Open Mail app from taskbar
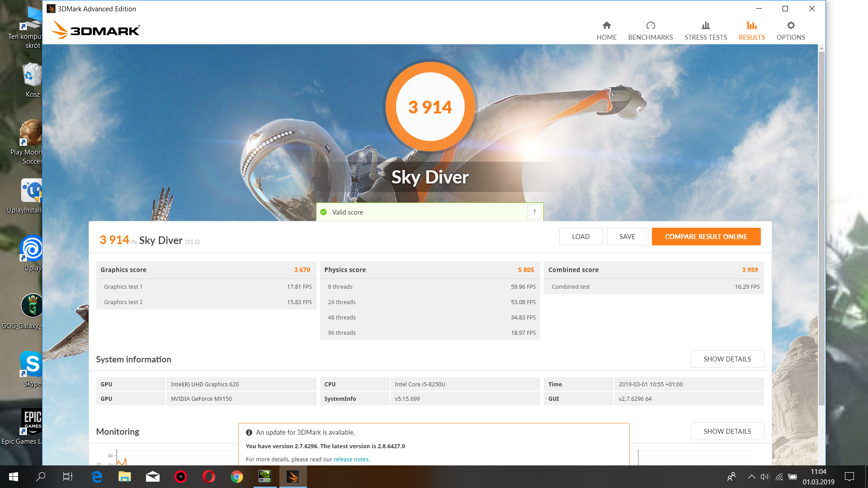Screen dimensions: 868x488 point(153,477)
